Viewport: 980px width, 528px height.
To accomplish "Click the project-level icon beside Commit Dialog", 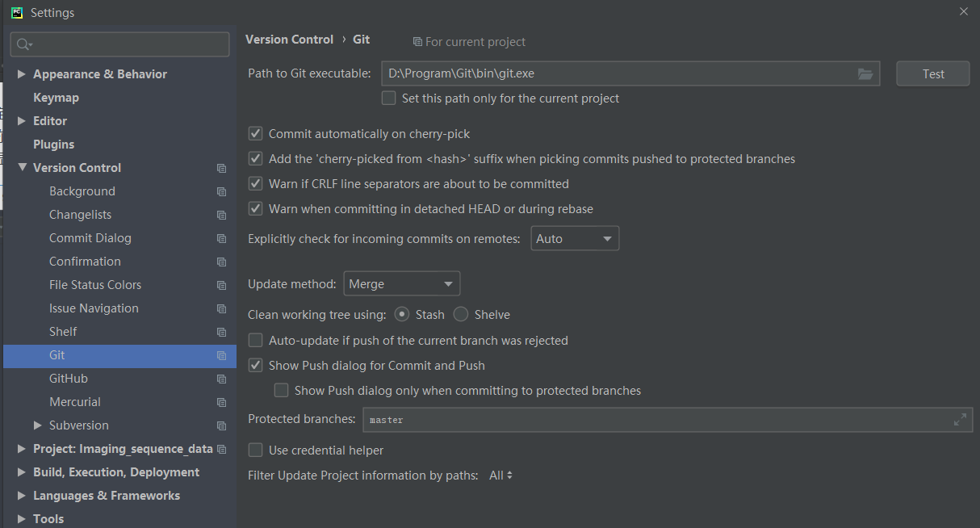I will (x=221, y=239).
